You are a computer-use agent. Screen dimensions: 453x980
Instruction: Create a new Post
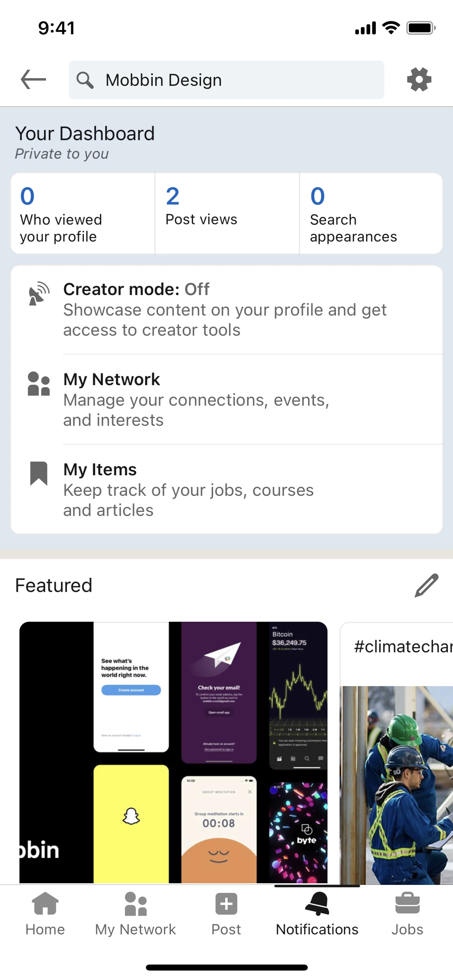(x=226, y=914)
